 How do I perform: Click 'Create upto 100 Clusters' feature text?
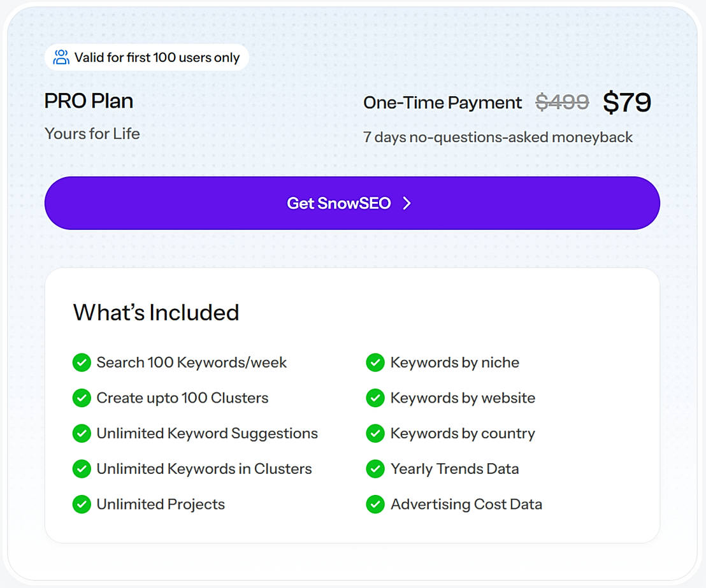(182, 398)
